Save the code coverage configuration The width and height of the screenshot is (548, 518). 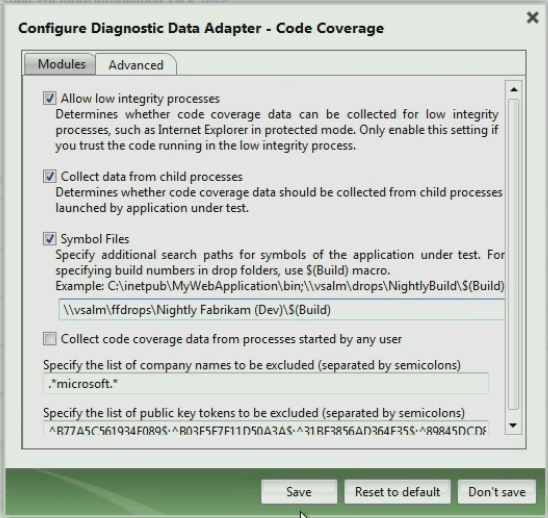tap(299, 492)
